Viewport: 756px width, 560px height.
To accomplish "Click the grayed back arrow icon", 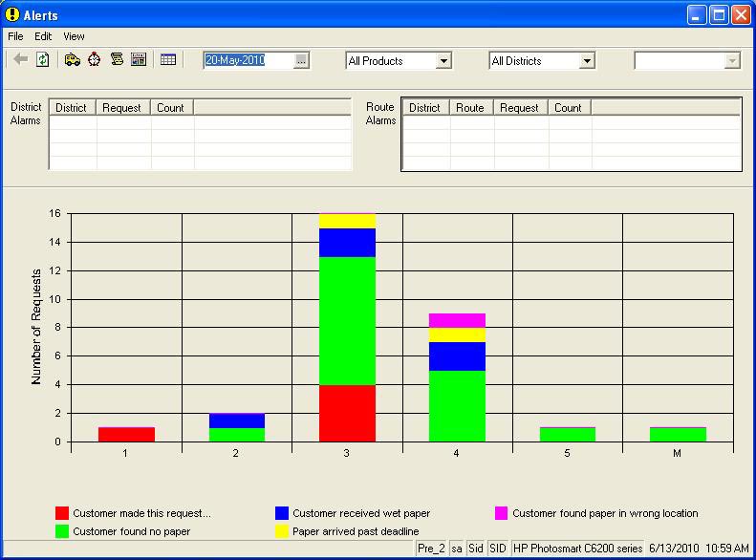I will coord(20,59).
